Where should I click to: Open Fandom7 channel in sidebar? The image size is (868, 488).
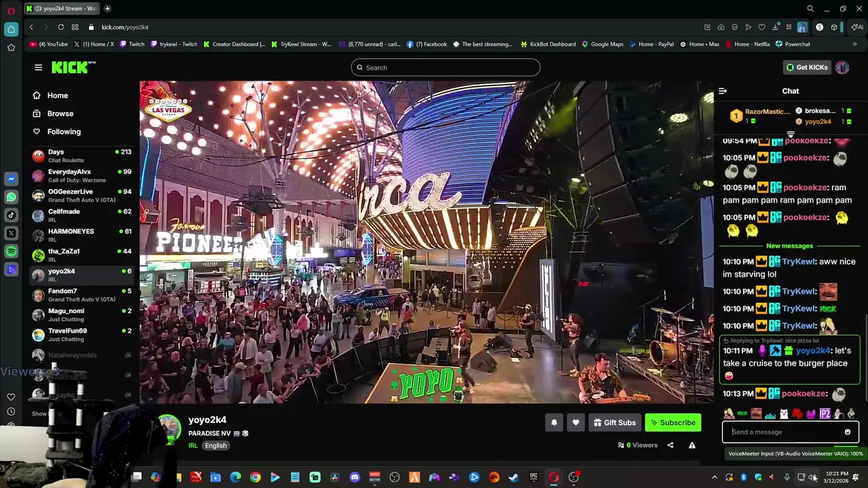[x=81, y=295]
